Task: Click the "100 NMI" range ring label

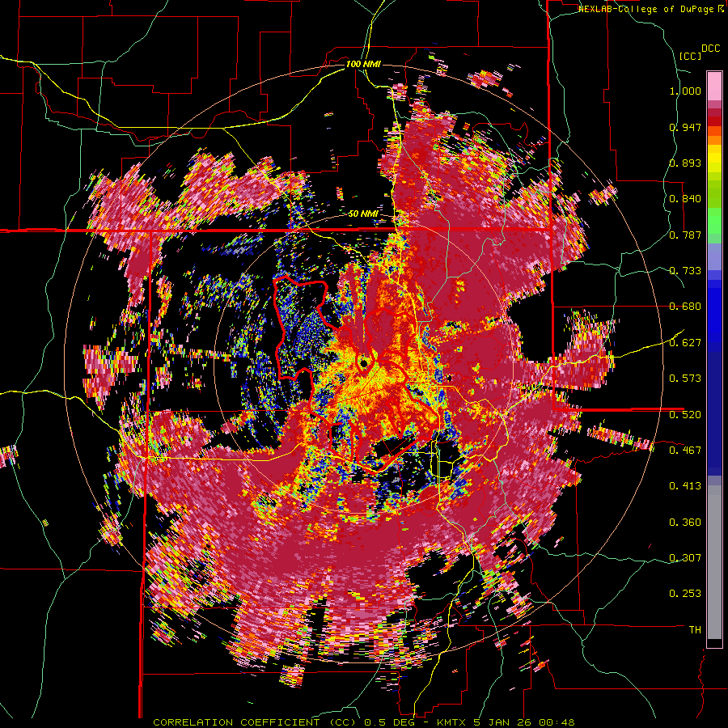Action: [363, 64]
